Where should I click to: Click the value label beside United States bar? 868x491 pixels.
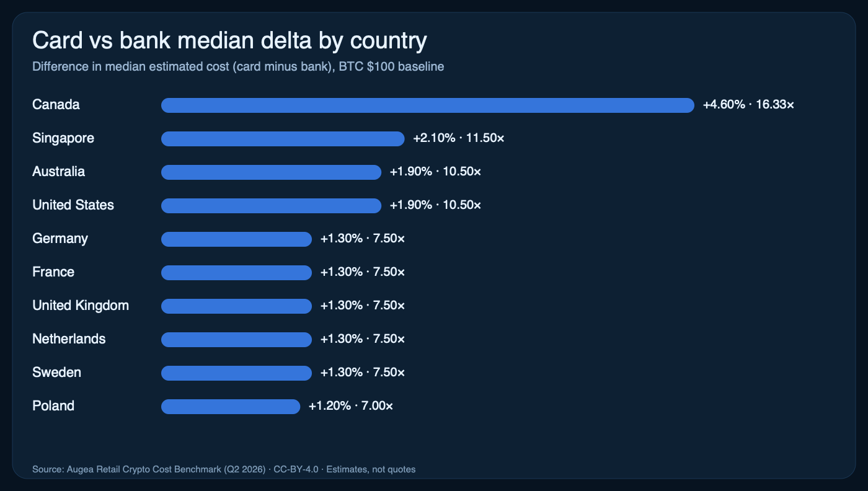click(x=435, y=205)
